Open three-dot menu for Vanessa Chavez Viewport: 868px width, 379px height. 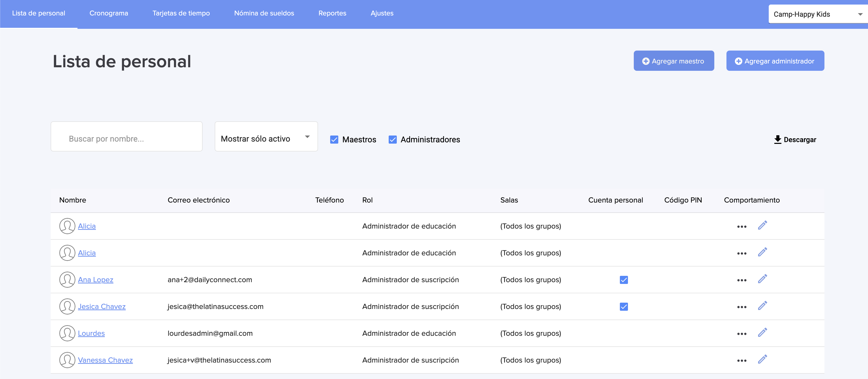click(741, 361)
